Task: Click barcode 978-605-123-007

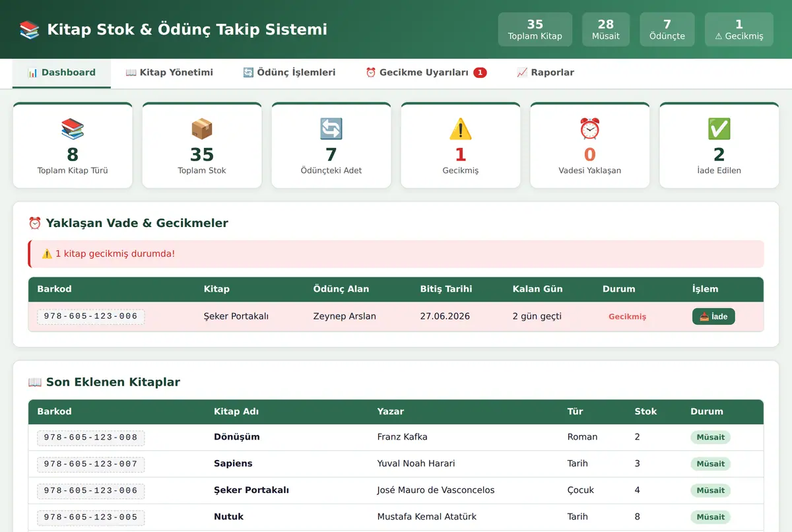Action: (91, 464)
